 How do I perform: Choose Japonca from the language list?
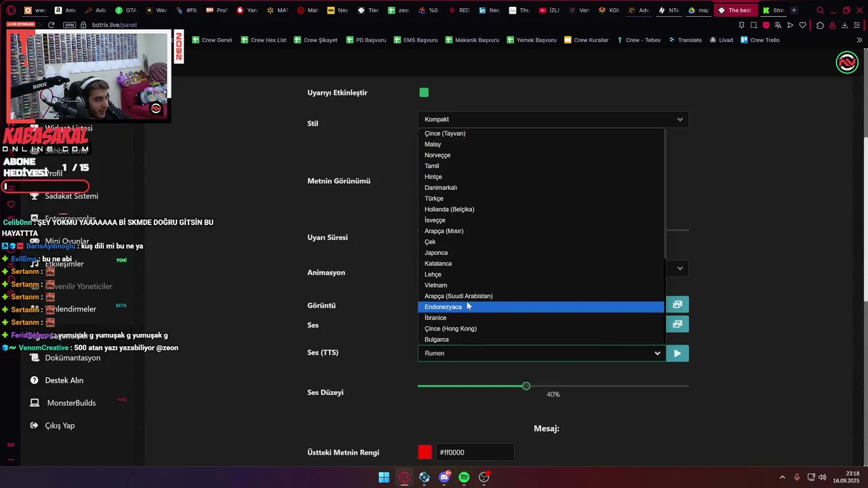pos(541,253)
